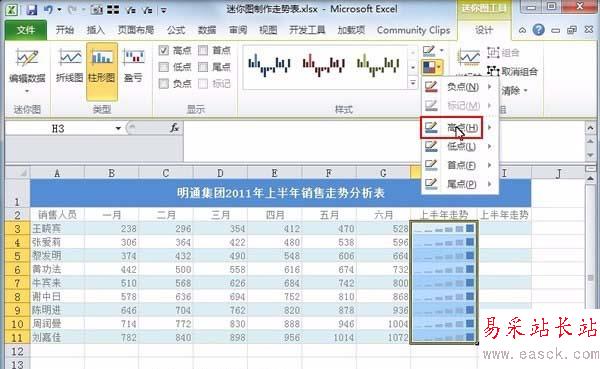Open the File (文件) tab
This screenshot has width=600, height=369.
click(x=26, y=30)
